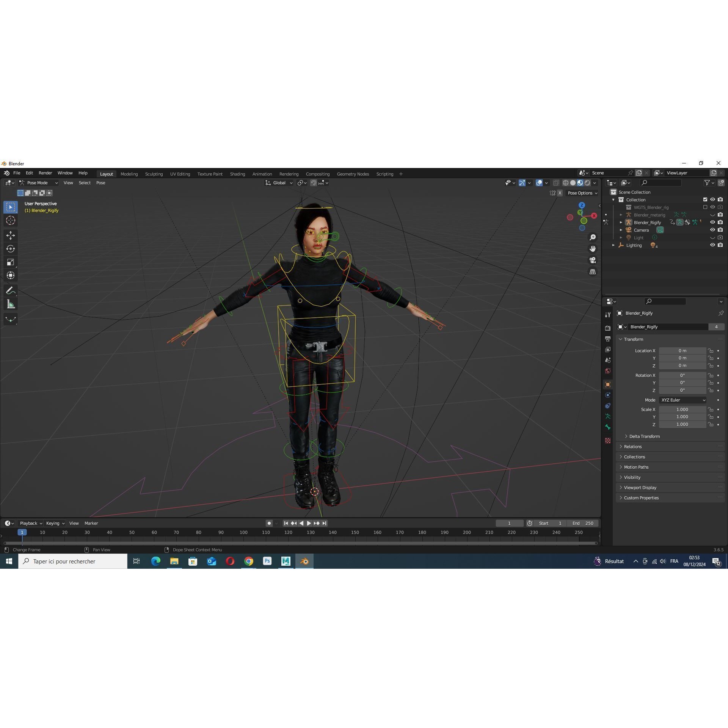
Task: Open the Render menu
Action: [x=45, y=173]
